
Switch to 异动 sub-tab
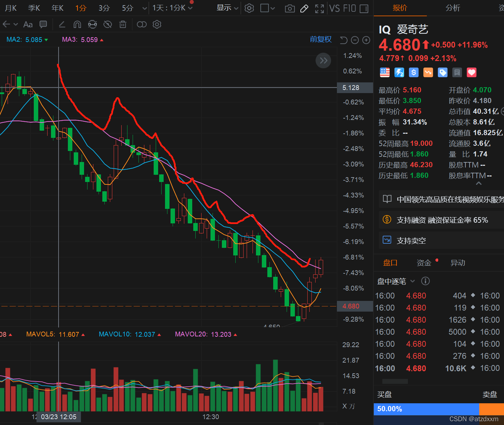click(458, 263)
